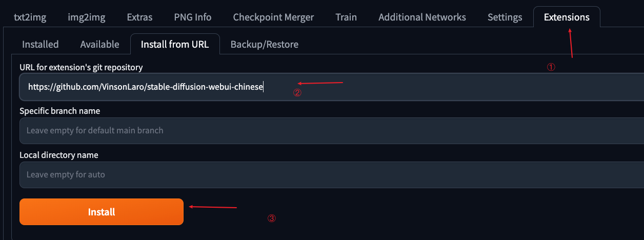Click the Local directory name input field
The width and height of the screenshot is (644, 240).
click(x=332, y=175)
